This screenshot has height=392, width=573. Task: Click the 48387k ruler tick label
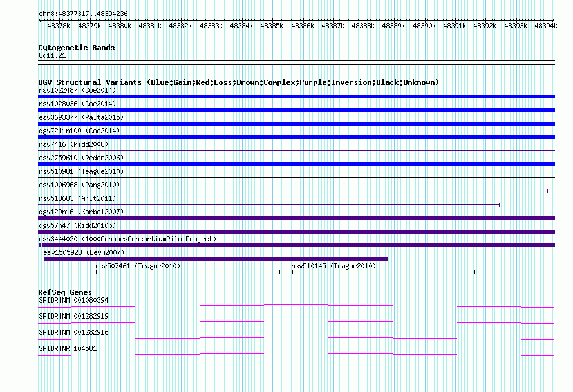(333, 26)
